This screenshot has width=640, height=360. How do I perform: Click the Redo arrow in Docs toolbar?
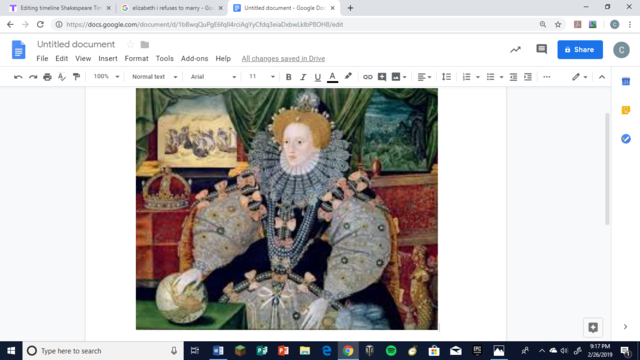33,77
